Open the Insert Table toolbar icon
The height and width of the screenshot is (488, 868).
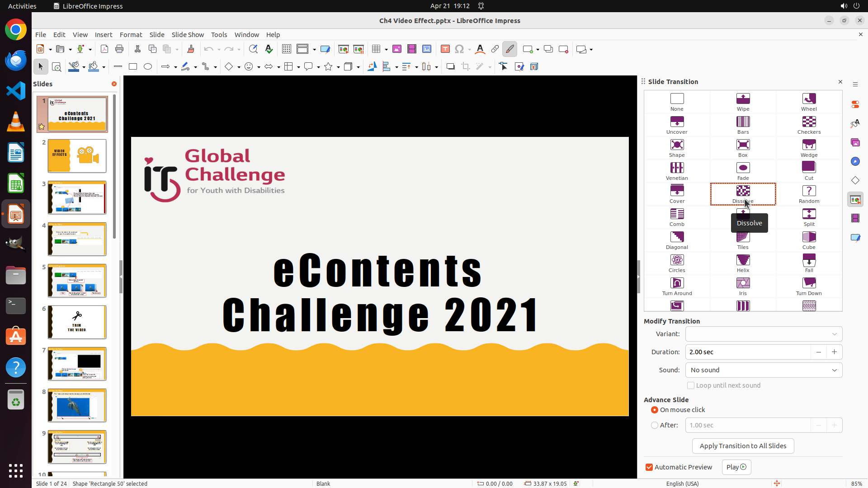(376, 49)
